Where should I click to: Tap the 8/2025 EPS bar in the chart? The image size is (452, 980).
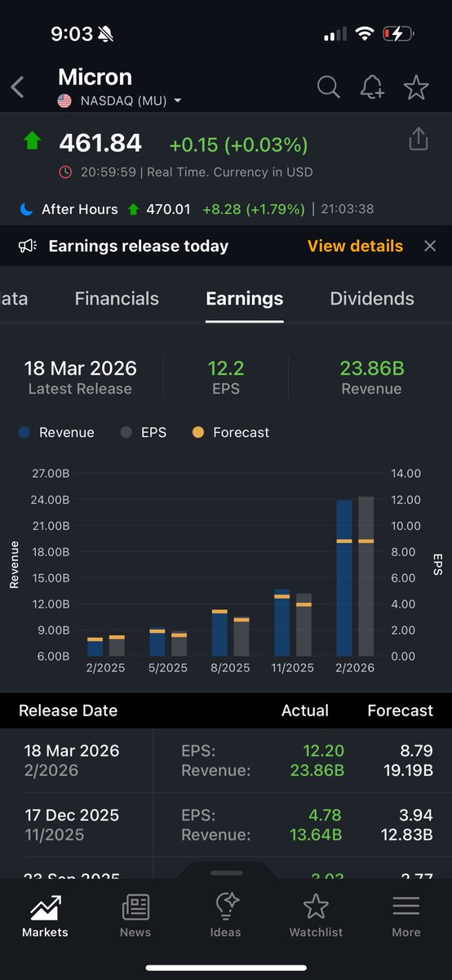tap(242, 636)
